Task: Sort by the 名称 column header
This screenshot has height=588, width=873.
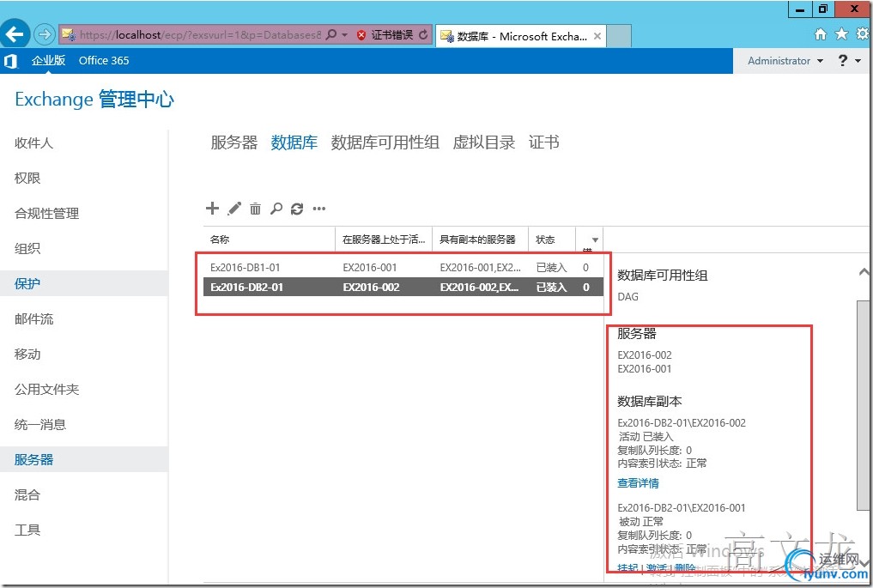Action: click(270, 239)
